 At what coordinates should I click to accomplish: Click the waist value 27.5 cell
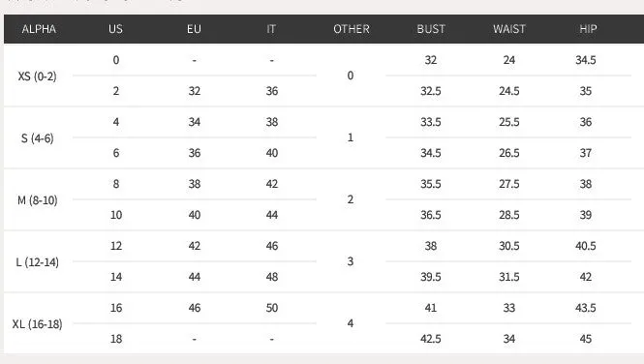pyautogui.click(x=509, y=184)
